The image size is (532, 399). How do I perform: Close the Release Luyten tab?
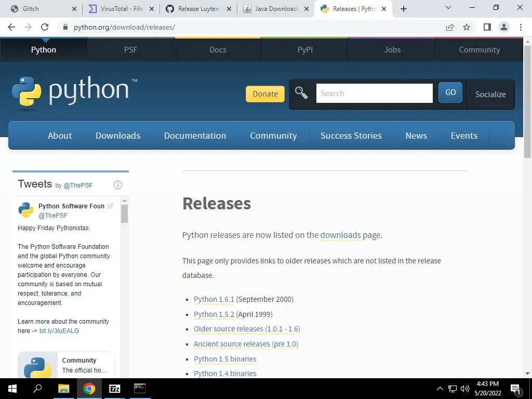[x=229, y=9]
